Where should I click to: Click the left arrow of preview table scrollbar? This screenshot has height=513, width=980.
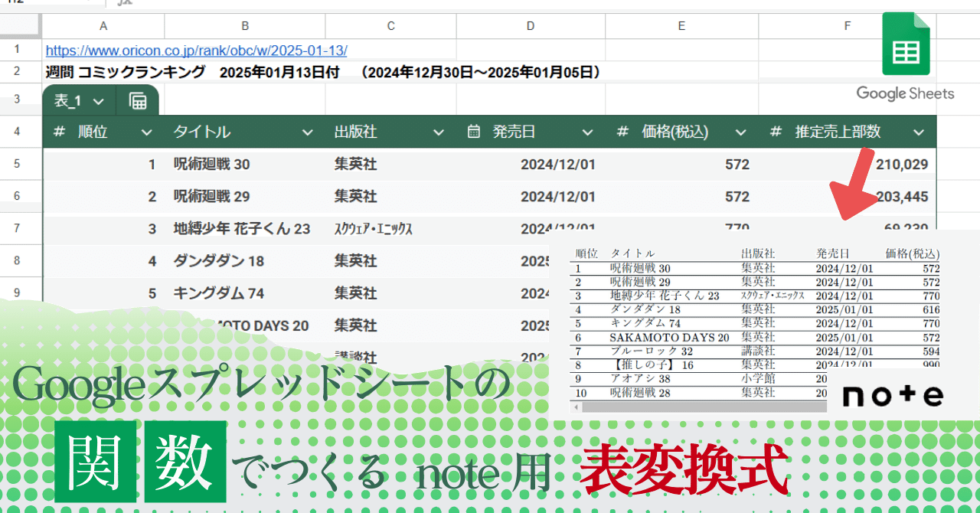(577, 407)
